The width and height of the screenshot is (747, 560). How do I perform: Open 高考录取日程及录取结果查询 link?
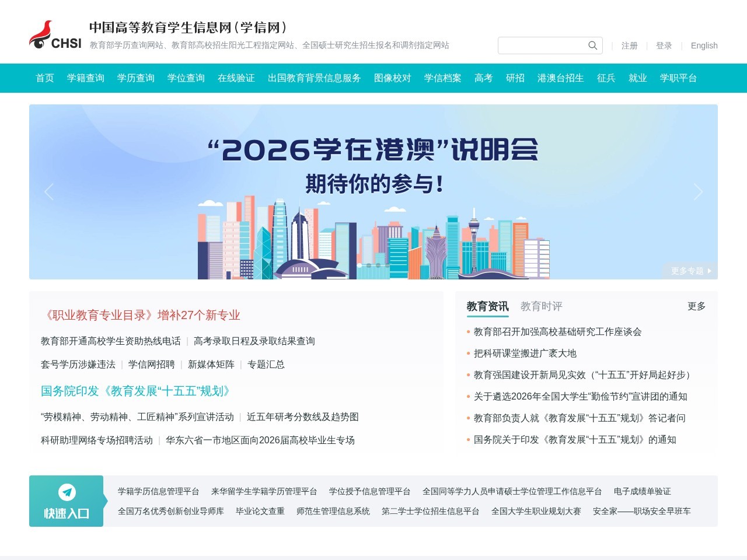(x=254, y=341)
